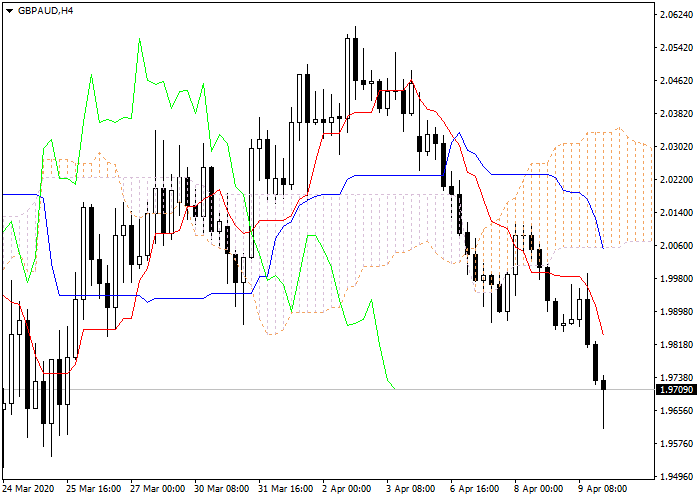Click the 1.97380 price scale label
This screenshot has height=500, width=700.
coord(677,378)
